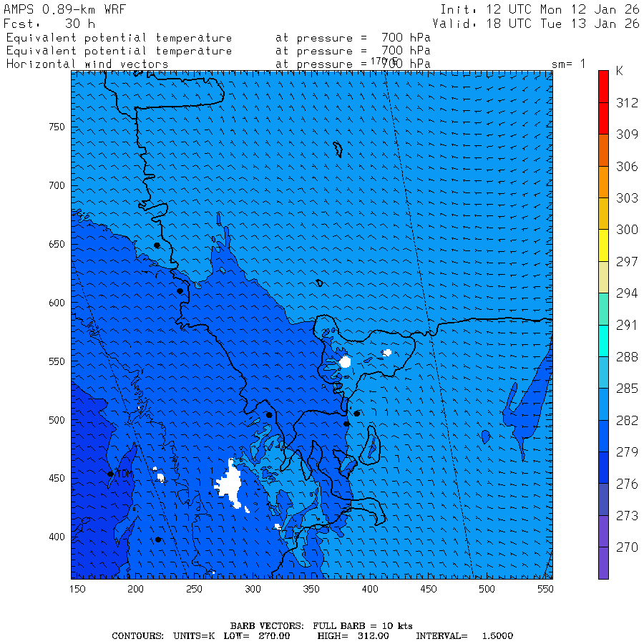This screenshot has height=644, width=644.
Task: Click the station dot beside the TDM label
Action: click(x=110, y=474)
